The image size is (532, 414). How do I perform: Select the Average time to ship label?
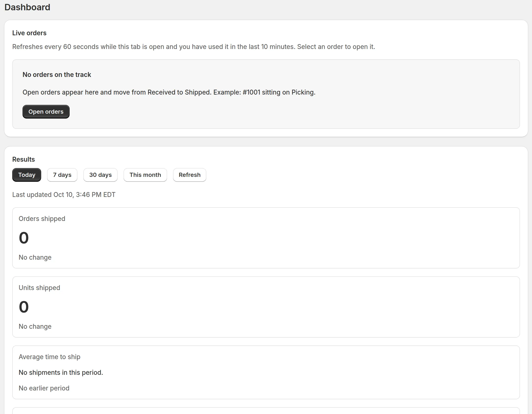49,357
